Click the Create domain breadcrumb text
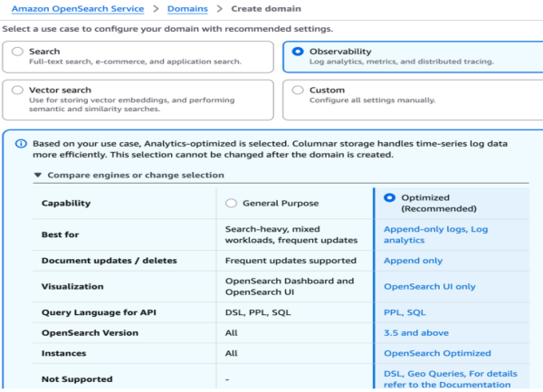 point(266,9)
